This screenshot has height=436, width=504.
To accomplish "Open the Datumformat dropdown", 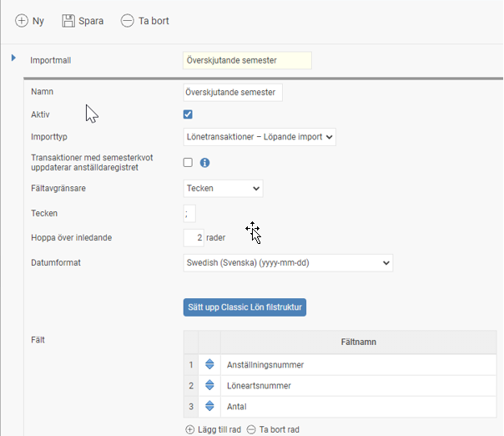I will (288, 263).
